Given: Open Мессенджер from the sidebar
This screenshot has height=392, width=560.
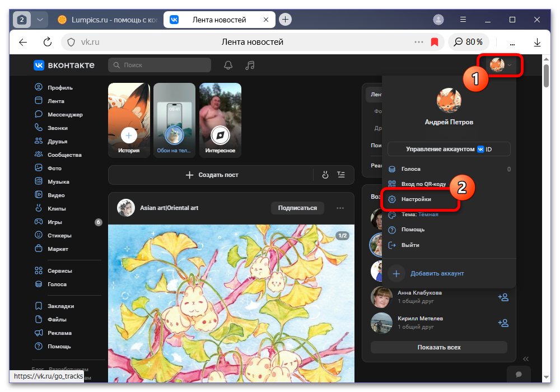Looking at the screenshot, I should (59, 114).
